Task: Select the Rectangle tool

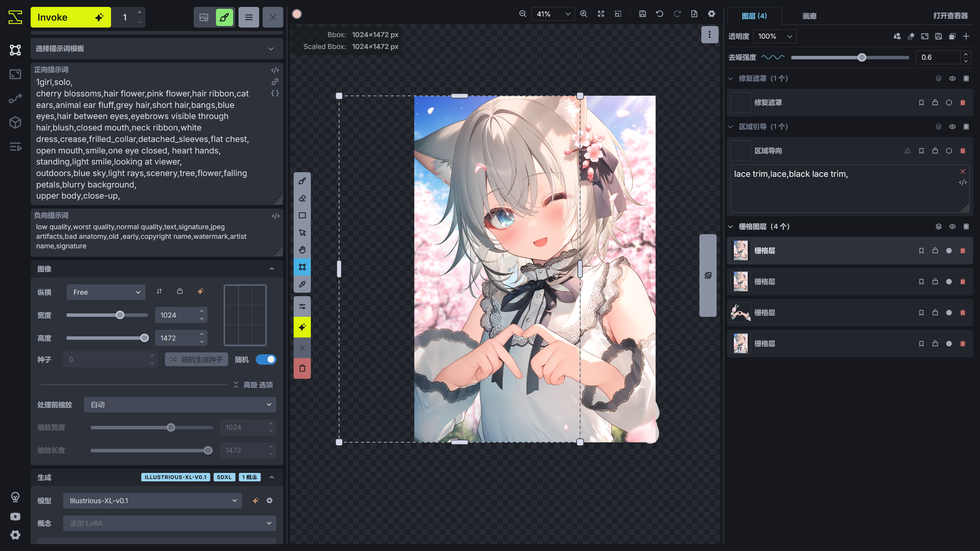Action: [302, 215]
